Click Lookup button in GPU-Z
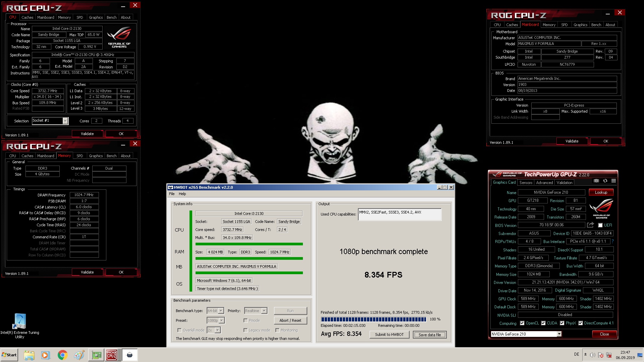 pyautogui.click(x=601, y=192)
